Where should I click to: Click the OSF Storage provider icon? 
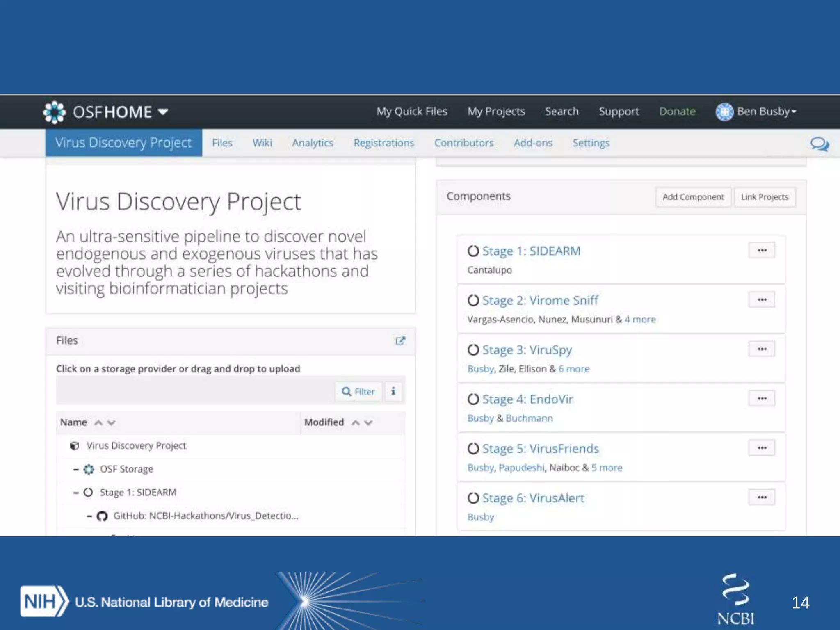click(89, 469)
